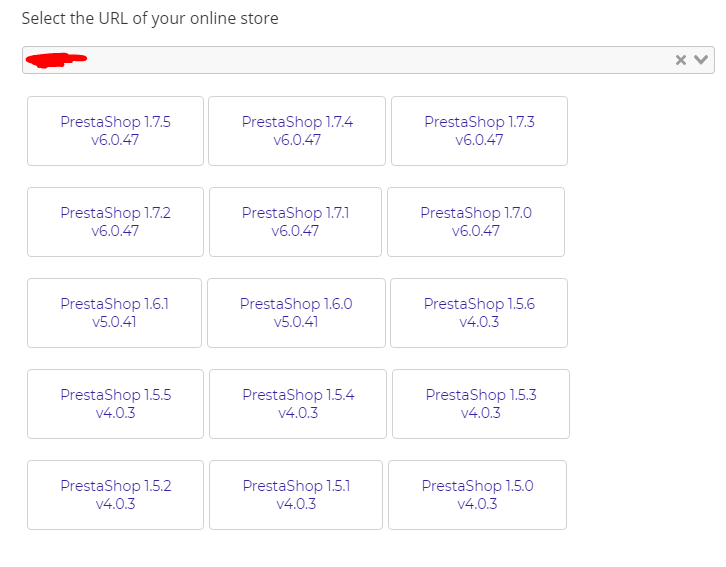Pick PrestaShop 1.7.3 version tile
Viewport: 726px width, 567px height.
[x=479, y=131]
